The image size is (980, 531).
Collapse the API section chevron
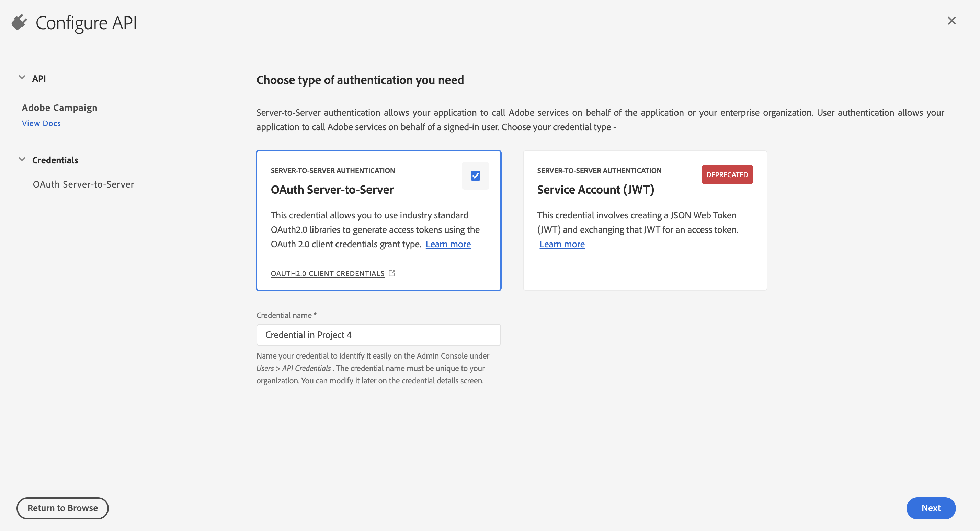[x=22, y=78]
